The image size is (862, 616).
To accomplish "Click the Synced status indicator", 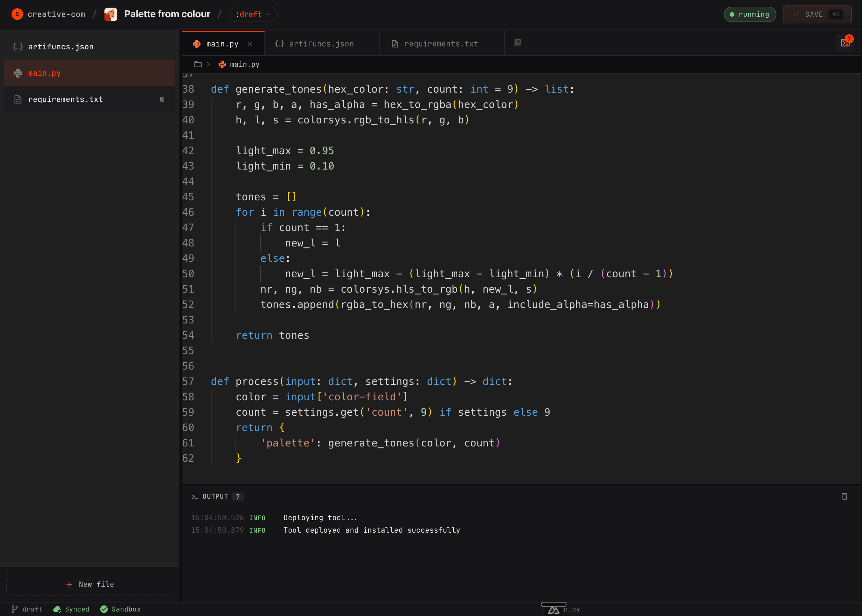I will 71,609.
